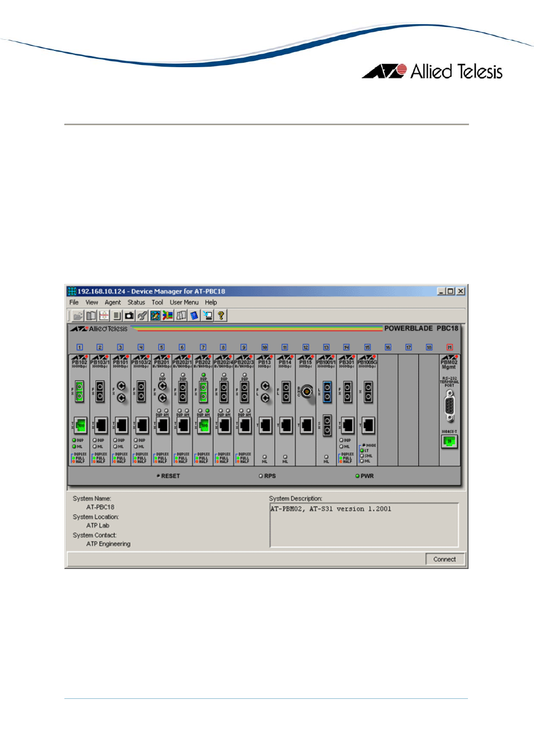Click the Device Manager window title bar icon
Viewport: 534px width, 756px height.
pos(72,291)
